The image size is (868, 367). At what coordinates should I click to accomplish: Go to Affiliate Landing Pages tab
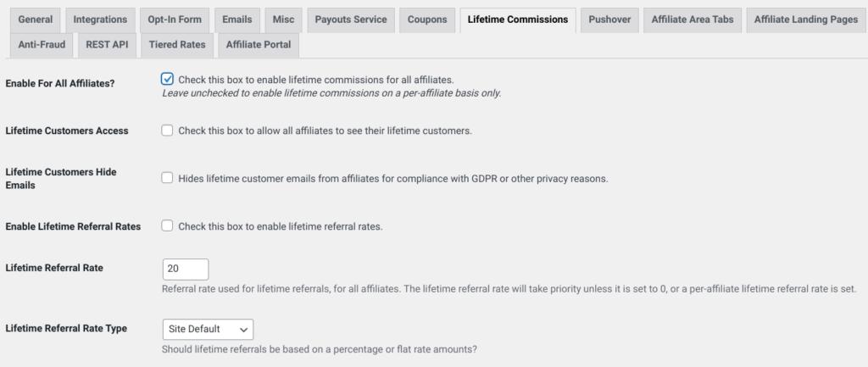point(806,19)
